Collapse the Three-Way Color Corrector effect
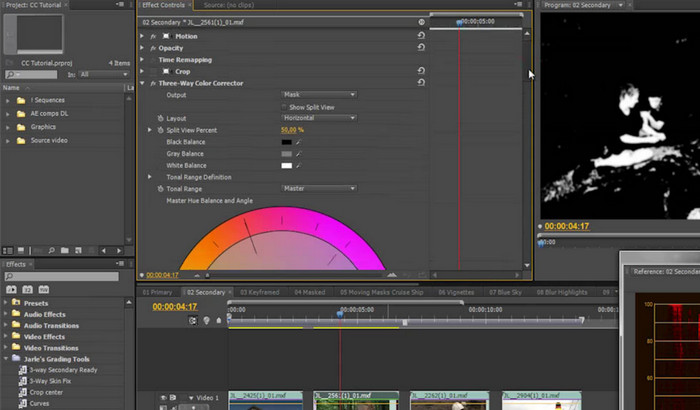The image size is (700, 410). pos(142,83)
